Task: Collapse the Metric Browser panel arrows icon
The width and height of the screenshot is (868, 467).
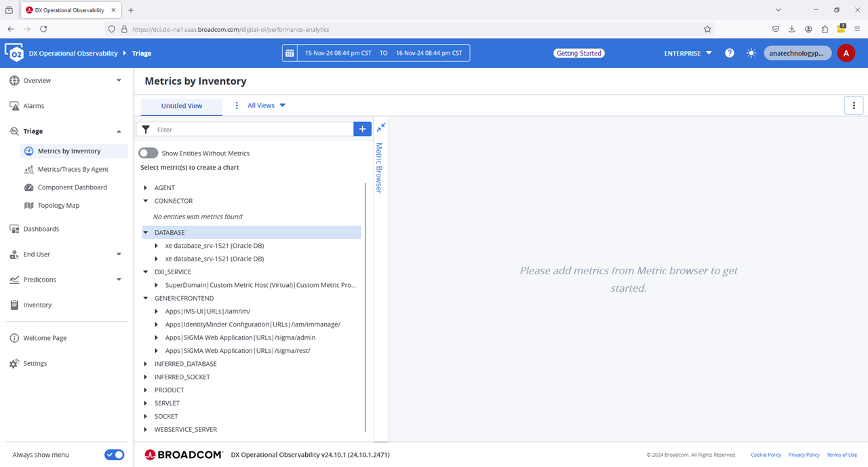Action: pyautogui.click(x=381, y=127)
